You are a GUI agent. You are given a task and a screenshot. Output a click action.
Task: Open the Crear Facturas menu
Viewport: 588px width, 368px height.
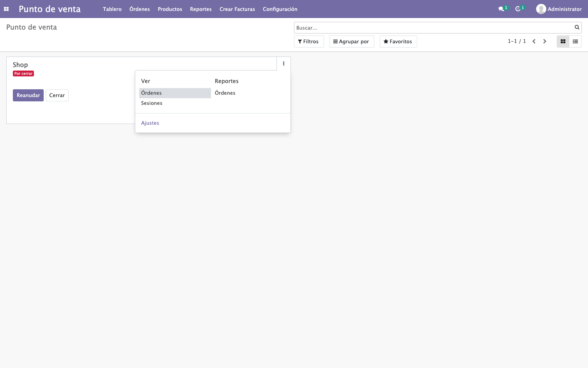[237, 9]
